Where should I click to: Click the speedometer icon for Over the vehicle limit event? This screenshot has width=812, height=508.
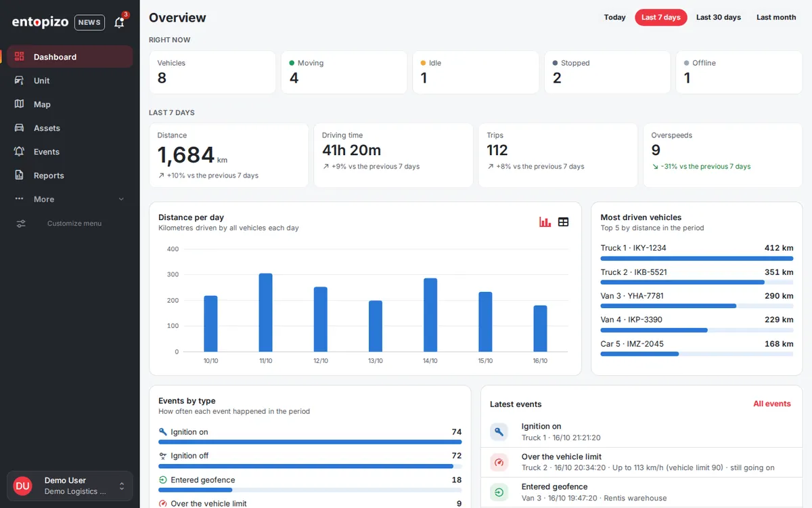[x=499, y=462]
